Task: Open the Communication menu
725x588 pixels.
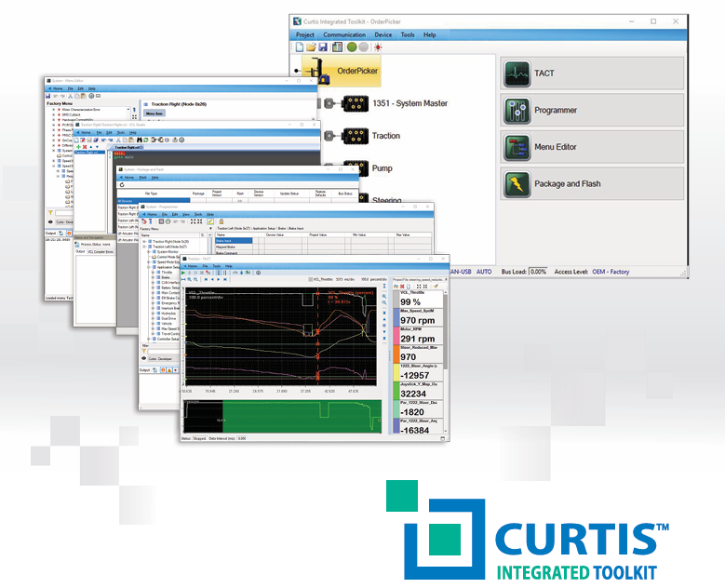Action: [343, 34]
